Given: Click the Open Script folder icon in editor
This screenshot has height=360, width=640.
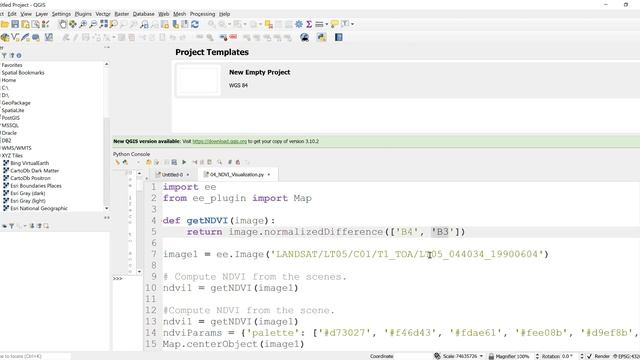Looking at the screenshot, I should [x=149, y=162].
